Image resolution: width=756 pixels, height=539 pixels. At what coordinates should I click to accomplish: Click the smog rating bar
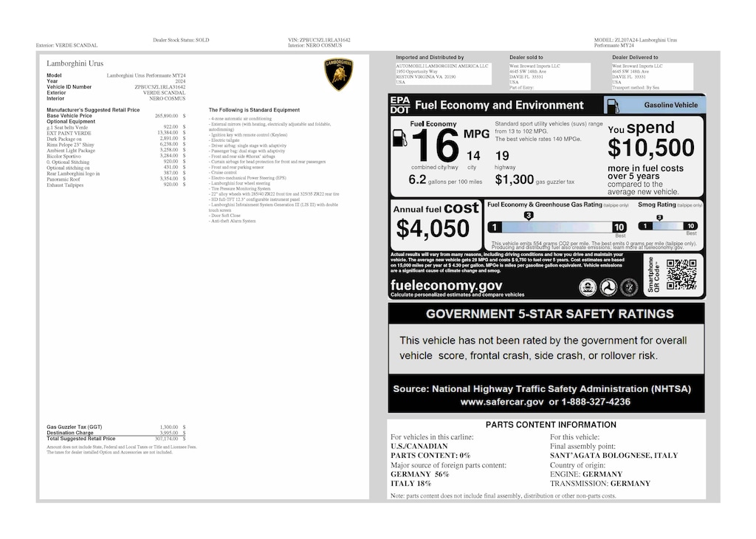point(667,226)
